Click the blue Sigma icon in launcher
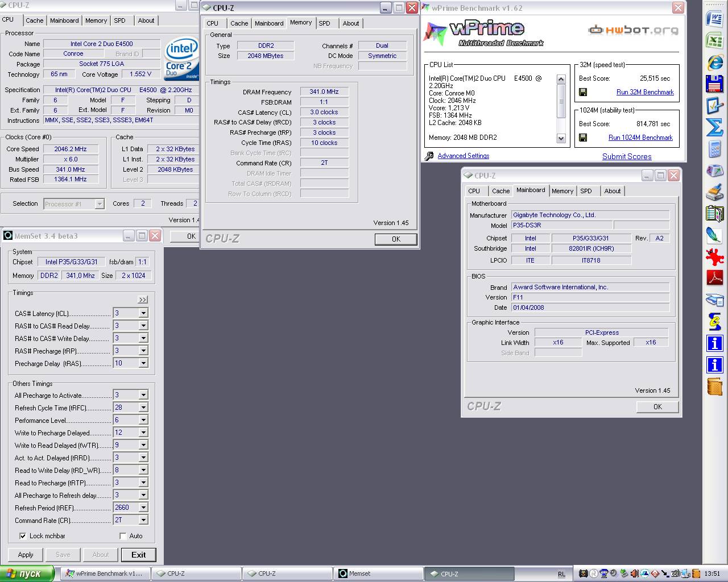The image size is (728, 582). click(x=714, y=127)
